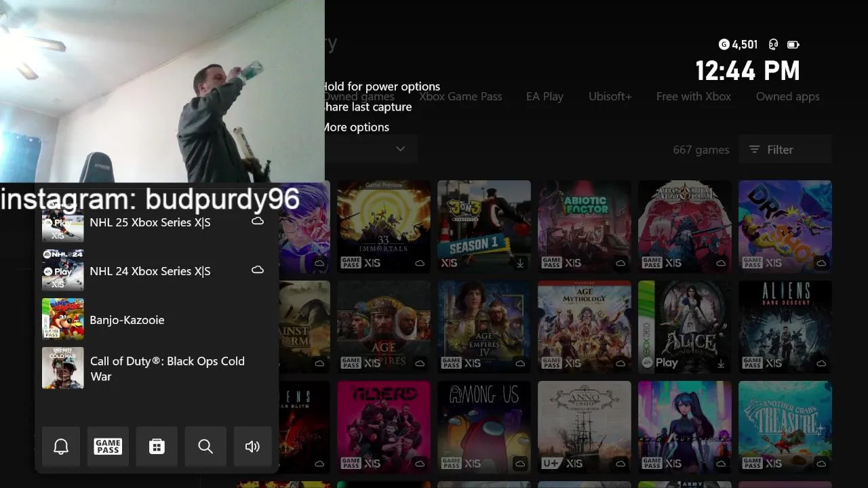Switch to the EA Play tab

point(545,96)
